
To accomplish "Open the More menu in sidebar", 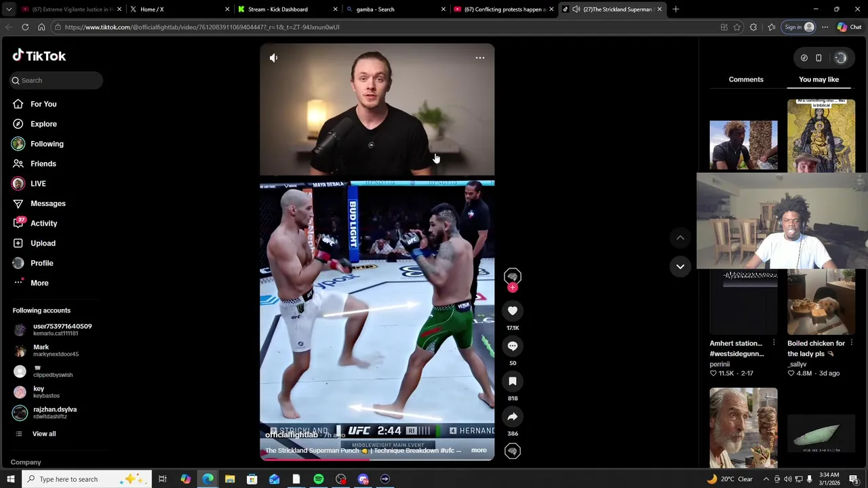I will coord(39,283).
